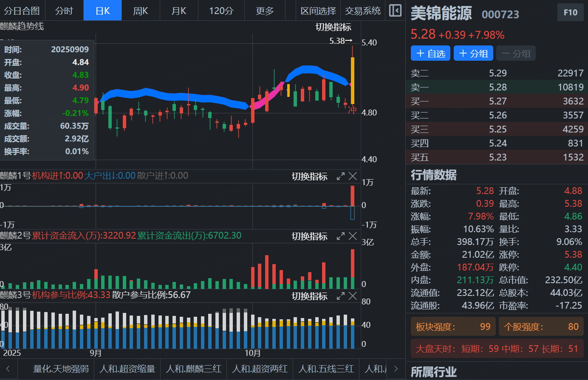Expand the 麒麟3号 indicator panel
The image size is (588, 380).
point(340,296)
